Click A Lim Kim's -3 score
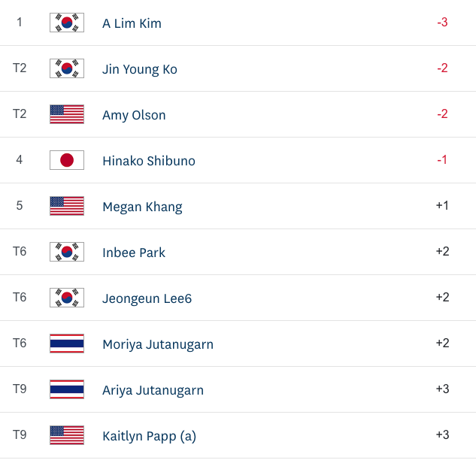Screen dimensions: 476x460 442,23
